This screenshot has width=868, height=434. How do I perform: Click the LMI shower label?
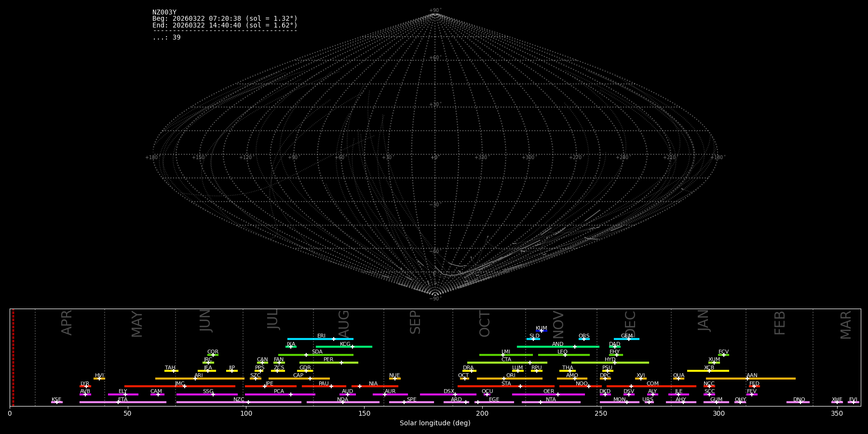506,352
